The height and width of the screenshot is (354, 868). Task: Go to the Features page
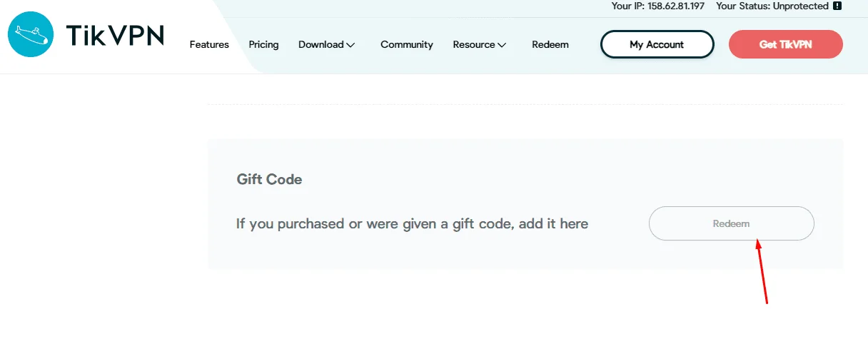209,44
